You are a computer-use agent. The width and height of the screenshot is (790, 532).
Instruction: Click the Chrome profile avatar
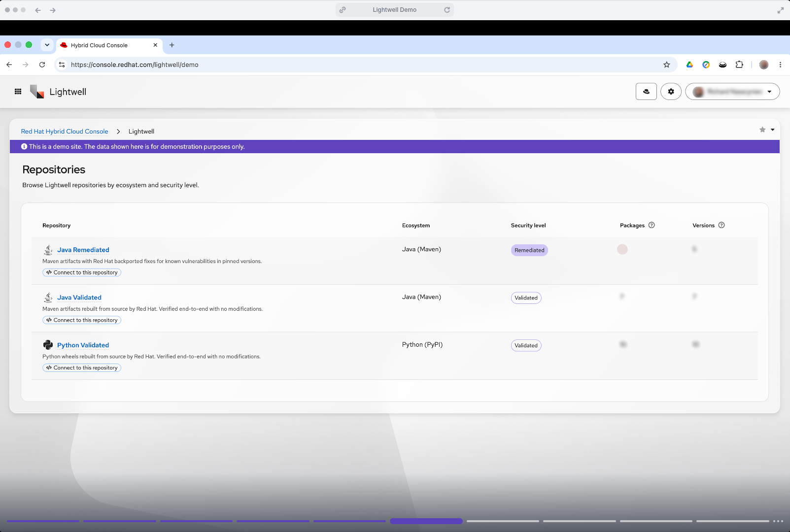pyautogui.click(x=764, y=65)
